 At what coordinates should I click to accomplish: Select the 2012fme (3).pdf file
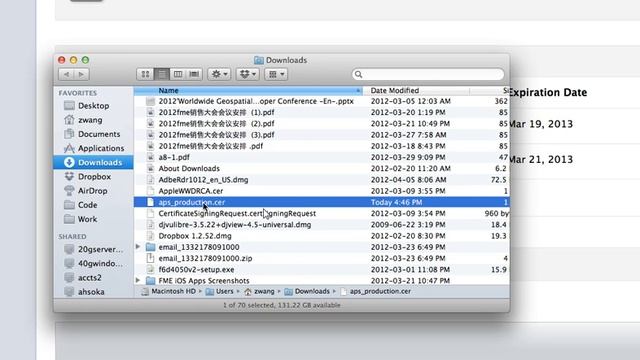[x=322, y=135]
